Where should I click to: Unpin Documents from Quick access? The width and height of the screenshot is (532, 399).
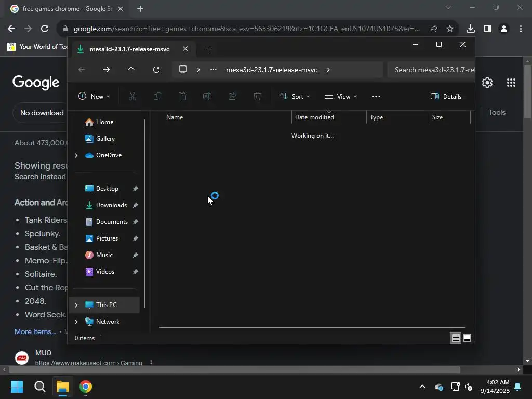136,222
